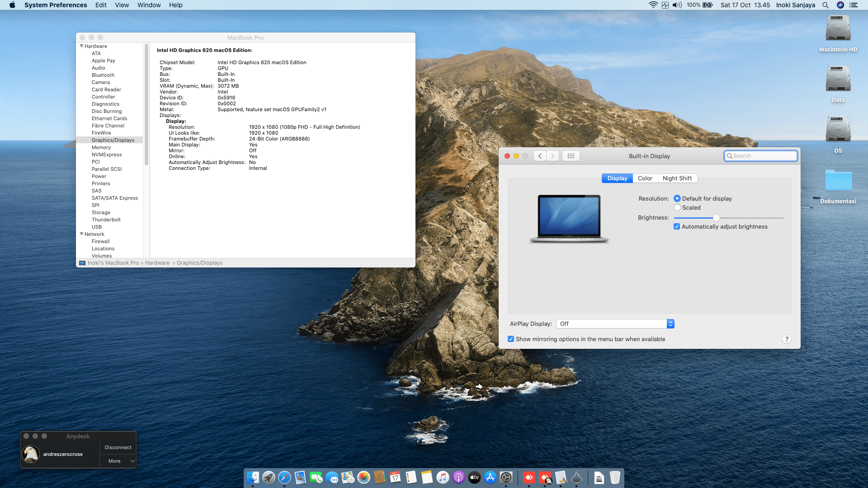The height and width of the screenshot is (488, 868).
Task: Open the Window menu
Action: pos(149,5)
